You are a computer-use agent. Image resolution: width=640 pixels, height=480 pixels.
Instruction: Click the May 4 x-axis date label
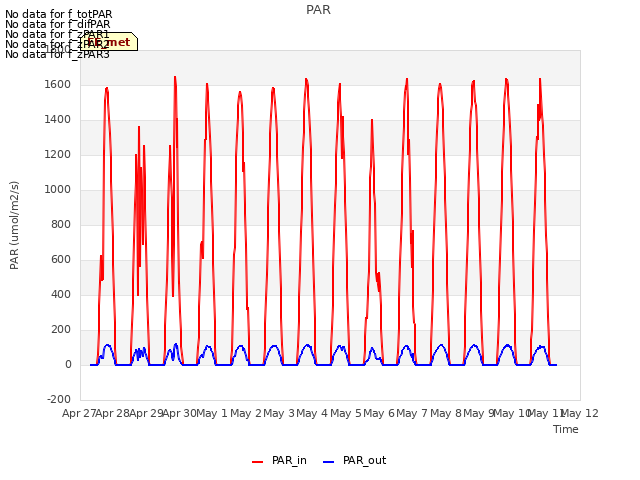click(x=312, y=413)
